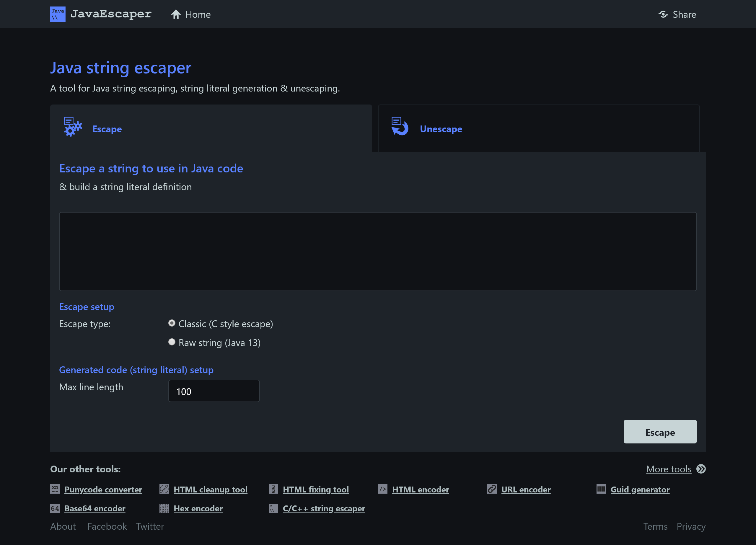
Task: Open the Home navigation link
Action: [191, 14]
